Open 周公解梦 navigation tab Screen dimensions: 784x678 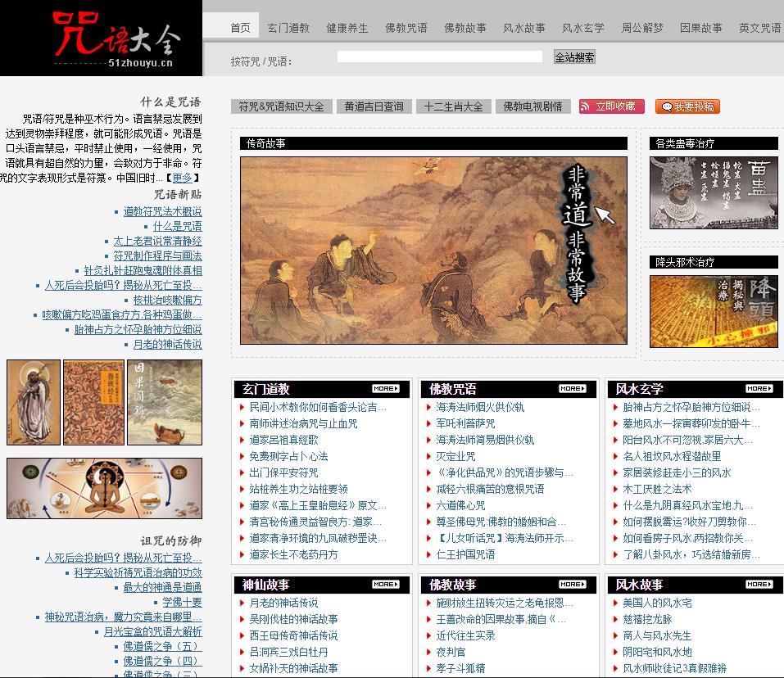pos(642,28)
